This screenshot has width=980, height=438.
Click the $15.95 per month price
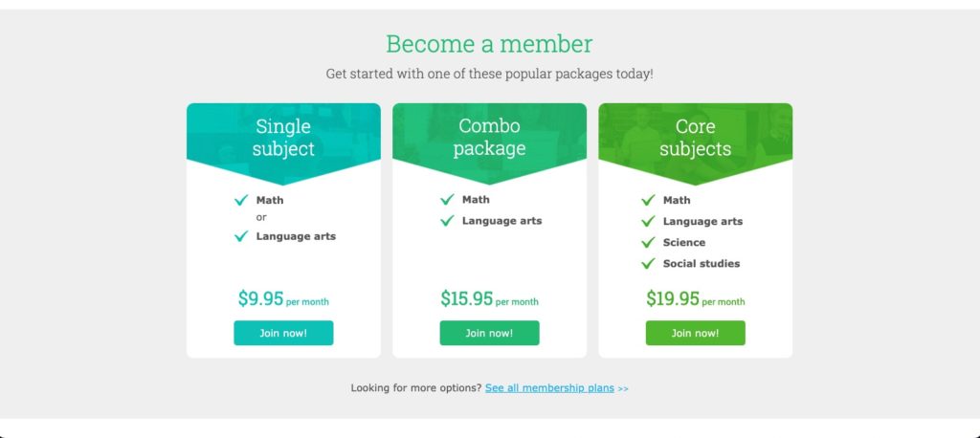[489, 298]
